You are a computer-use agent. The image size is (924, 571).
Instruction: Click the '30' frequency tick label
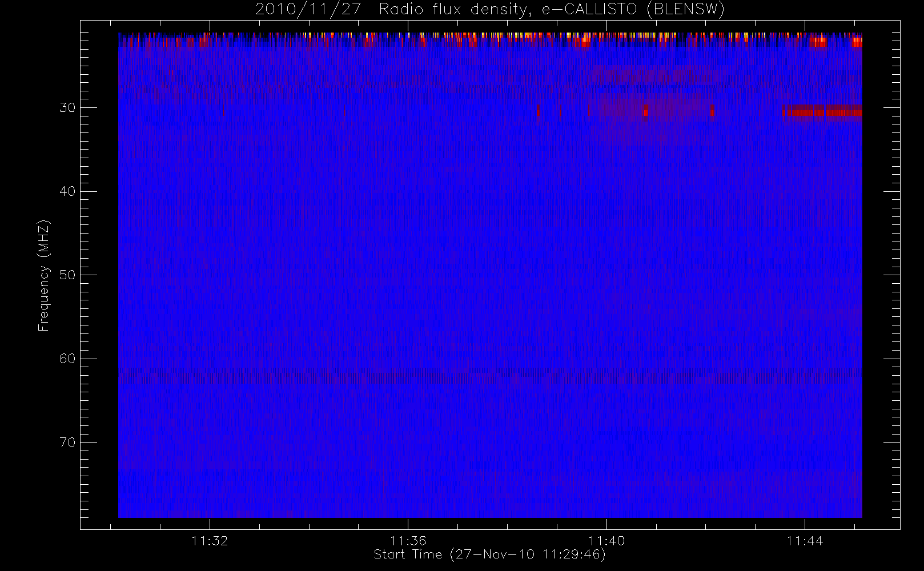pyautogui.click(x=67, y=108)
